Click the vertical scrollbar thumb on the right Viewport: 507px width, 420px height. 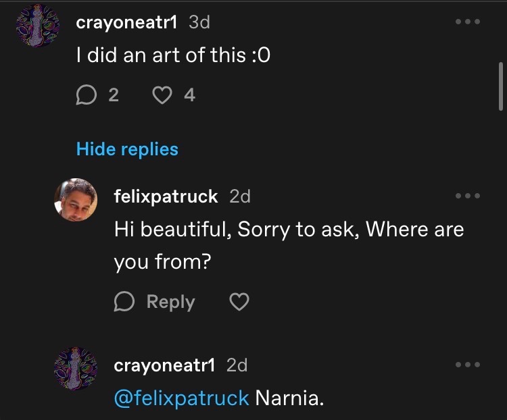pos(500,86)
